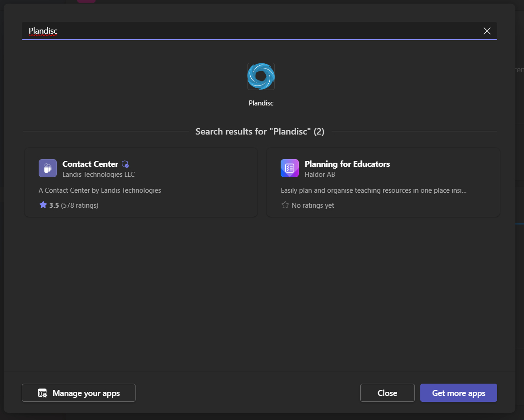The width and height of the screenshot is (524, 420).
Task: Open the Contact Center app card
Action: tap(141, 182)
